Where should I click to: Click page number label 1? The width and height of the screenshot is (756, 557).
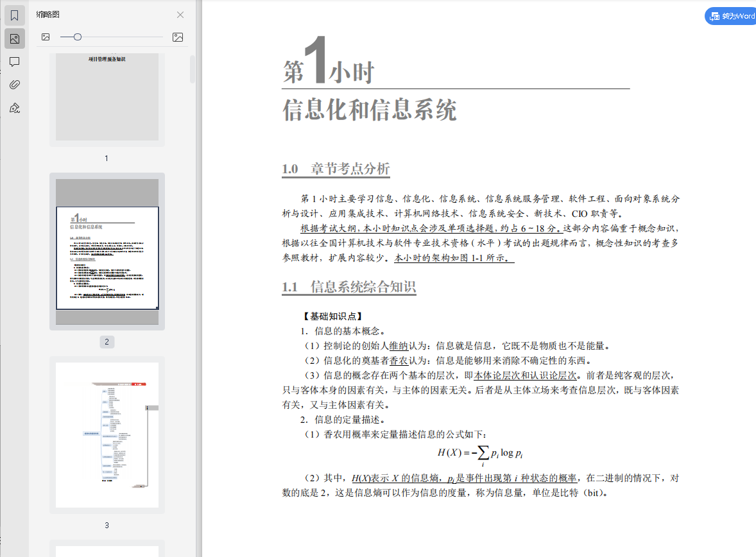click(107, 158)
